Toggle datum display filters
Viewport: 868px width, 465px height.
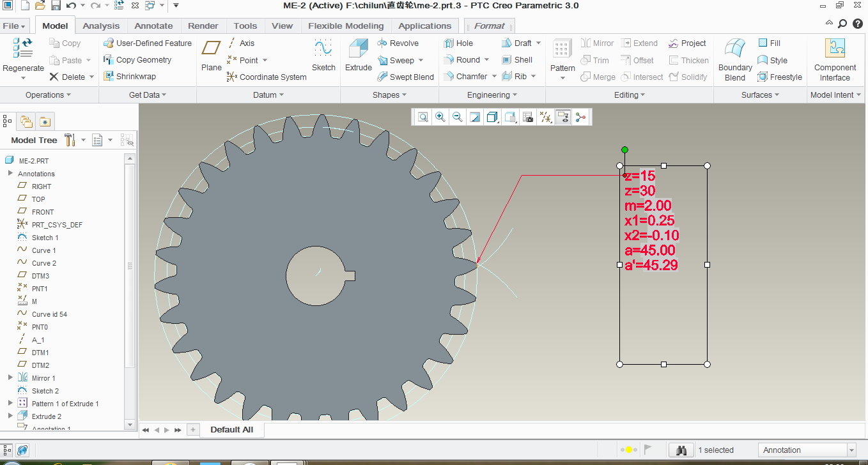(546, 117)
